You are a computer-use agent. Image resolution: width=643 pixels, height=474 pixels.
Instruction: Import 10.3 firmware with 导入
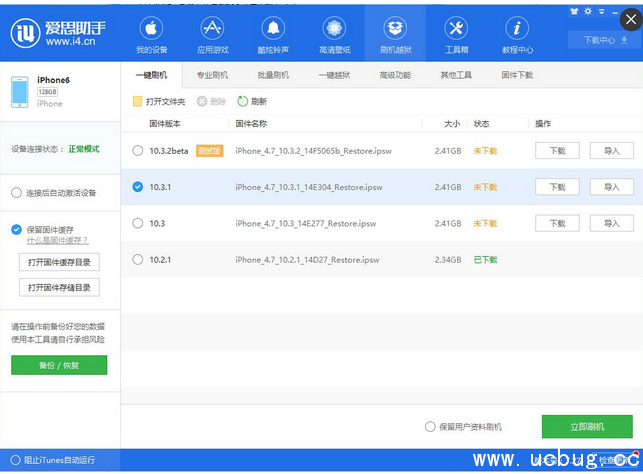pyautogui.click(x=611, y=223)
